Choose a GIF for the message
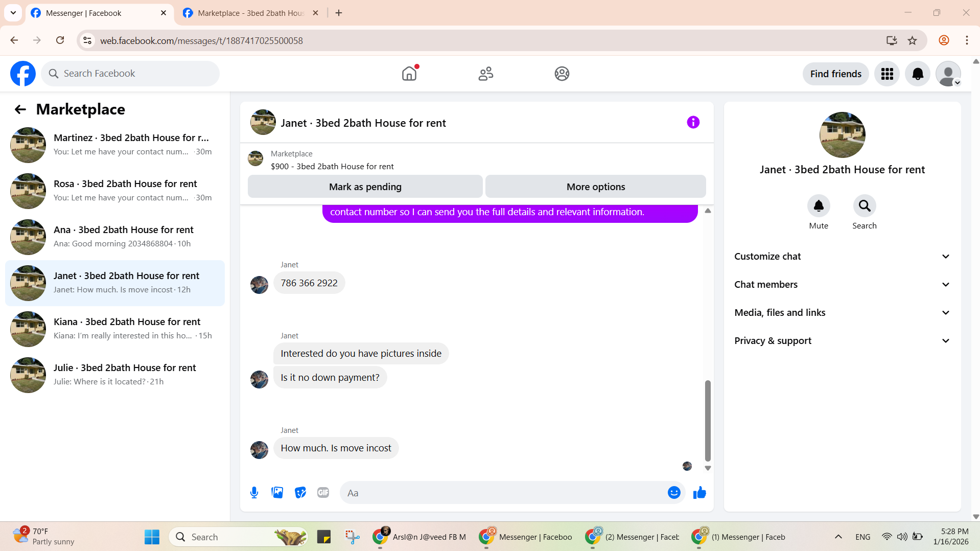Viewport: 980px width, 551px height. (323, 493)
